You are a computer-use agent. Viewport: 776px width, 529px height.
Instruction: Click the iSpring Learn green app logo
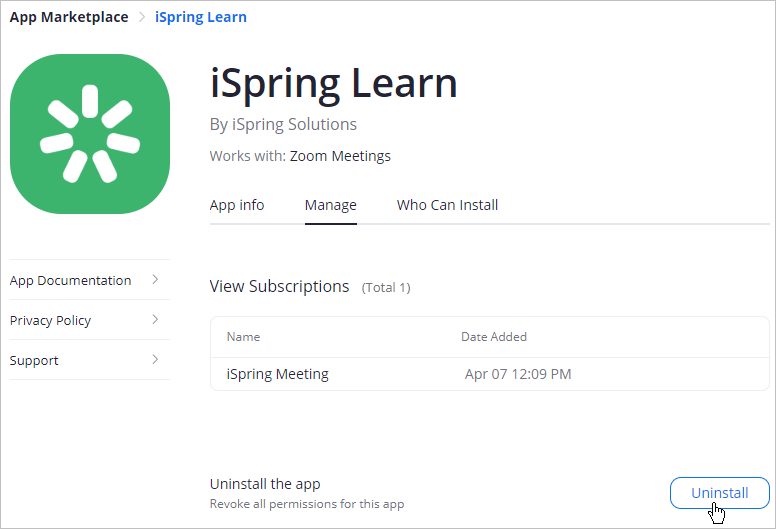point(89,134)
